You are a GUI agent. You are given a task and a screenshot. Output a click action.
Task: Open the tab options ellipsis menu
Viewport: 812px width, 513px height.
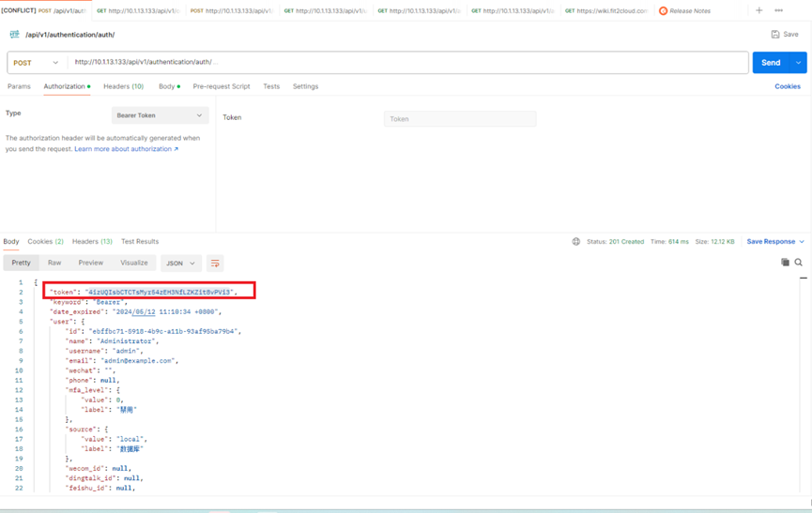coord(778,10)
